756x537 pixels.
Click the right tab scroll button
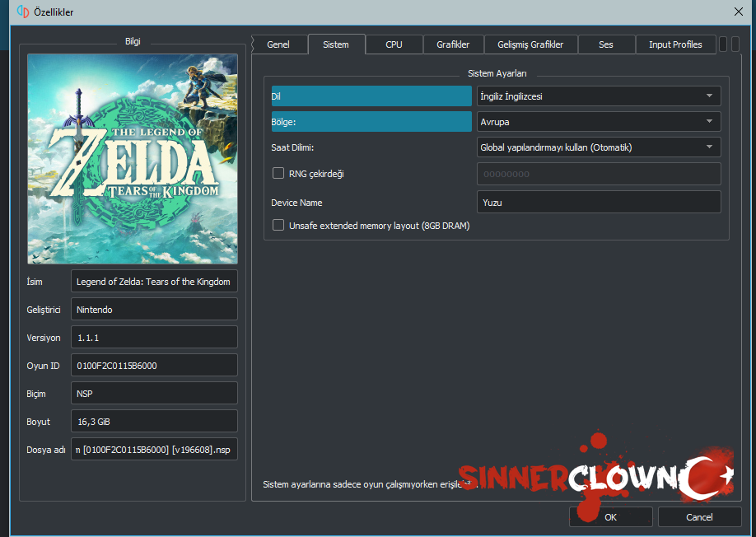pyautogui.click(x=735, y=44)
